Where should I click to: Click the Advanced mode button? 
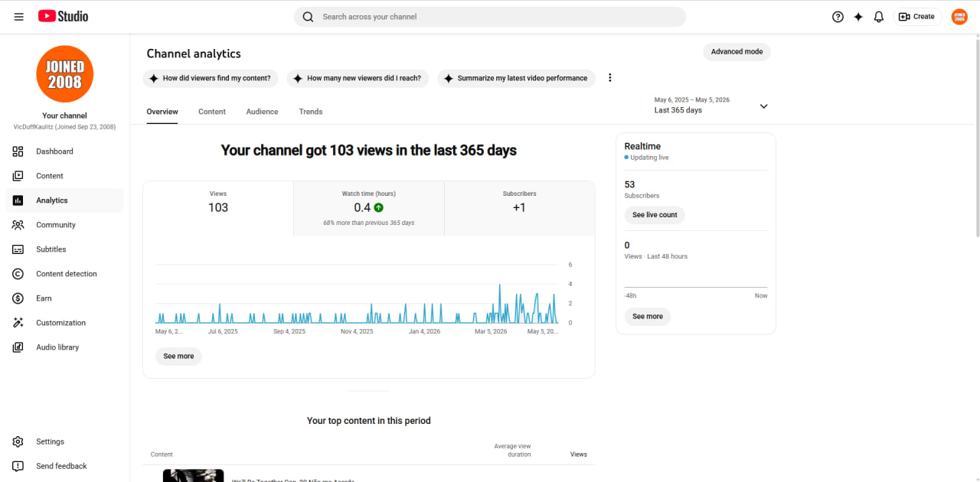click(737, 52)
